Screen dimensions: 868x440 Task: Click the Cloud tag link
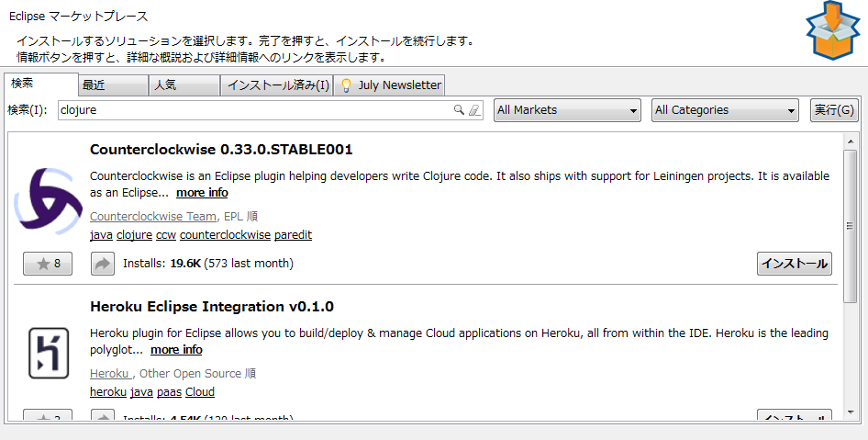pyautogui.click(x=200, y=392)
